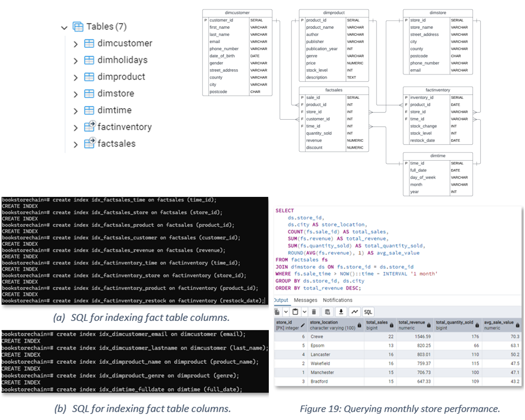Select dimcustomer in the tree
Viewport: 525px width, 420px height.
125,43
